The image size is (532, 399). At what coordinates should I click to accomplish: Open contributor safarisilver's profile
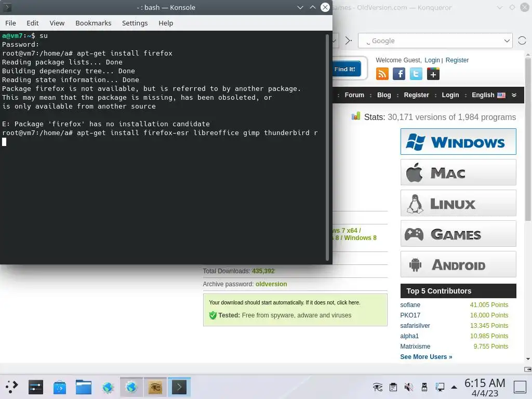[x=415, y=326]
